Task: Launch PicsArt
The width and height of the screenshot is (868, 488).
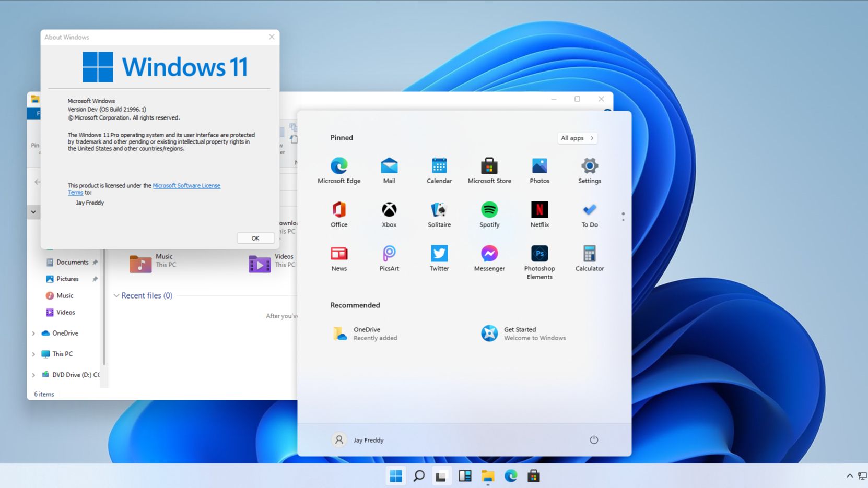Action: tap(389, 258)
